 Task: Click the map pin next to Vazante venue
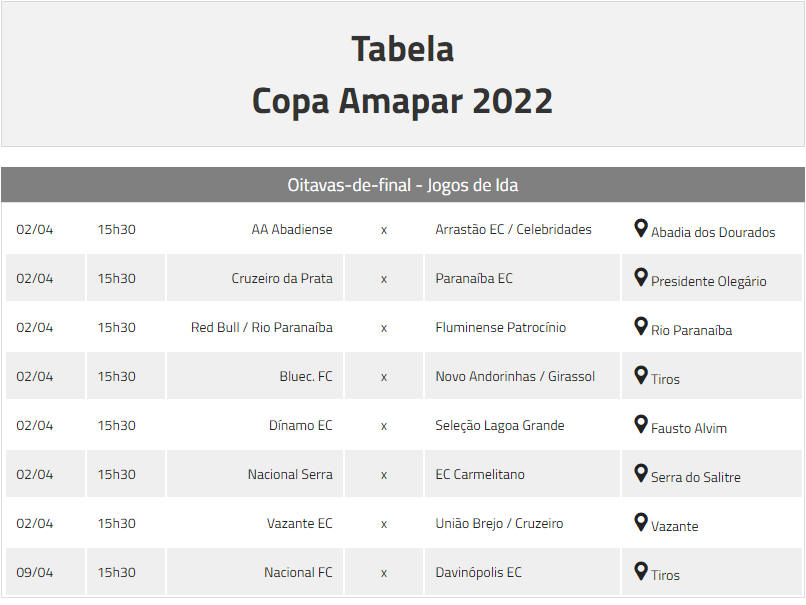point(640,522)
